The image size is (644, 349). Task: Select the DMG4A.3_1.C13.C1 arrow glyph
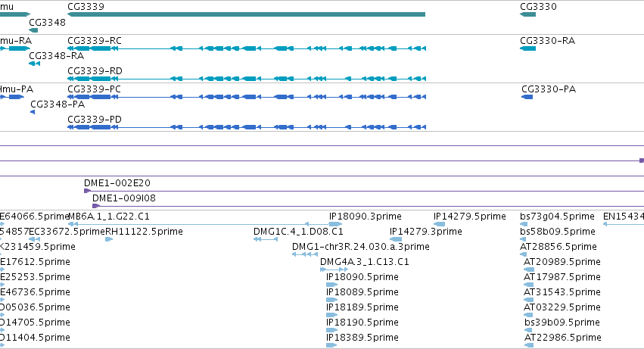click(x=334, y=270)
